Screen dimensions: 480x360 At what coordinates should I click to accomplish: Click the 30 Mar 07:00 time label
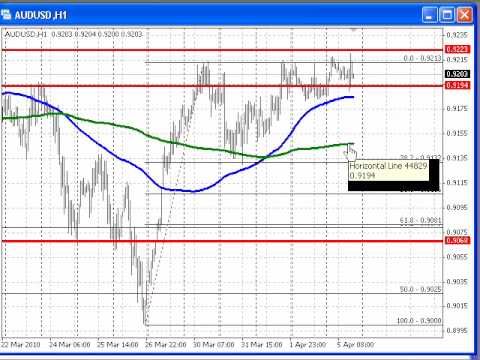pos(214,344)
